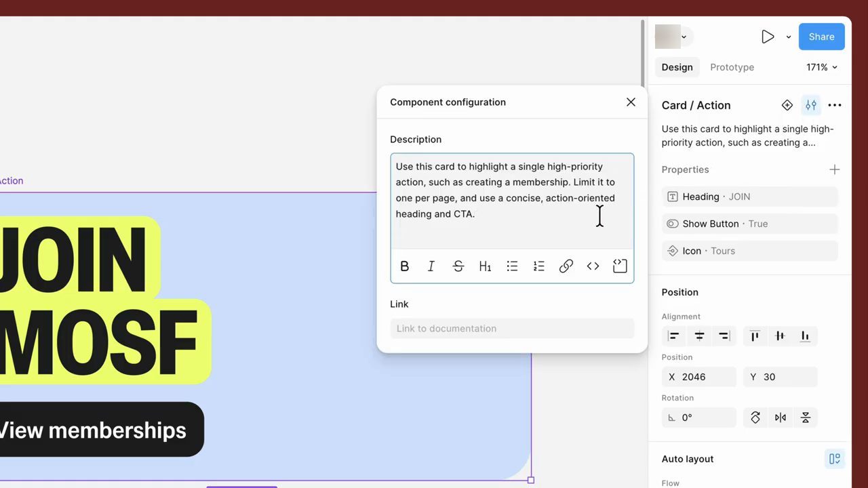Select the Heading · JOIN property
This screenshot has height=488, width=868.
click(x=750, y=197)
